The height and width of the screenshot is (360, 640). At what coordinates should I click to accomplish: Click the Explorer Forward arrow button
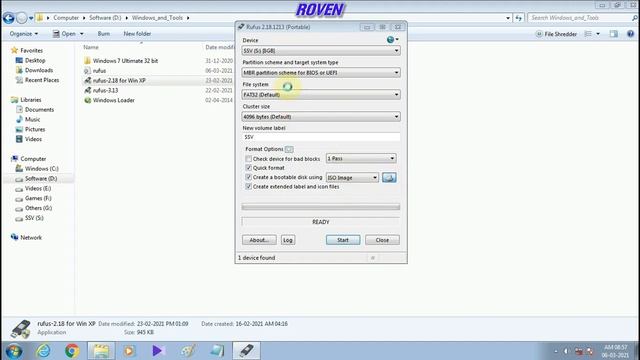pos(22,18)
